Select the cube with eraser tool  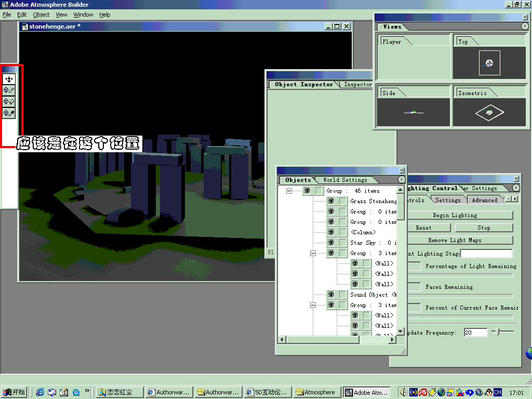pyautogui.click(x=9, y=101)
